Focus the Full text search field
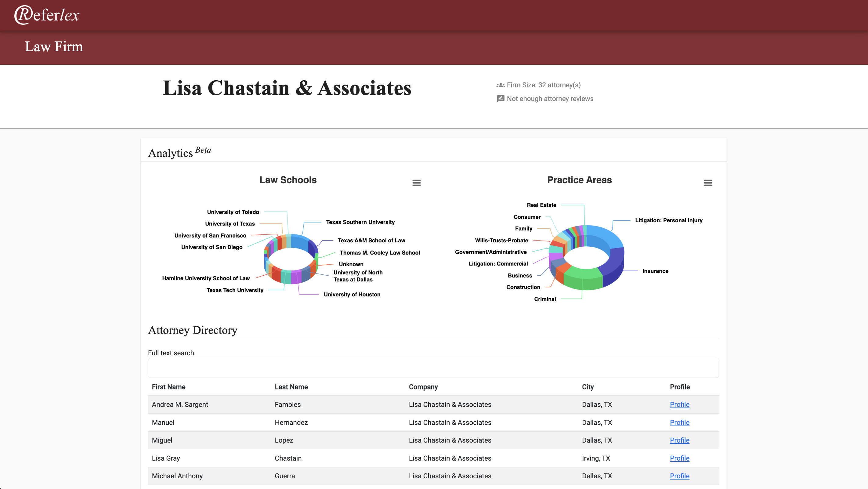This screenshot has height=489, width=868. point(433,368)
